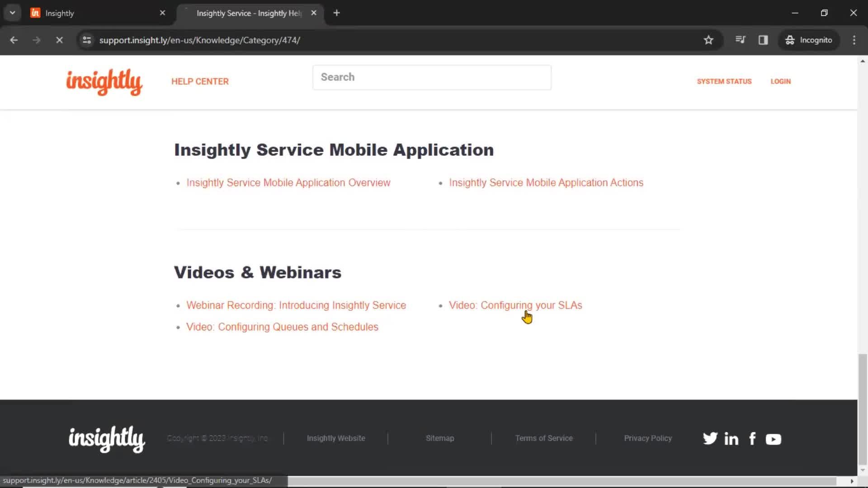Click the Incognito indicator
The height and width of the screenshot is (488, 868).
pyautogui.click(x=809, y=40)
